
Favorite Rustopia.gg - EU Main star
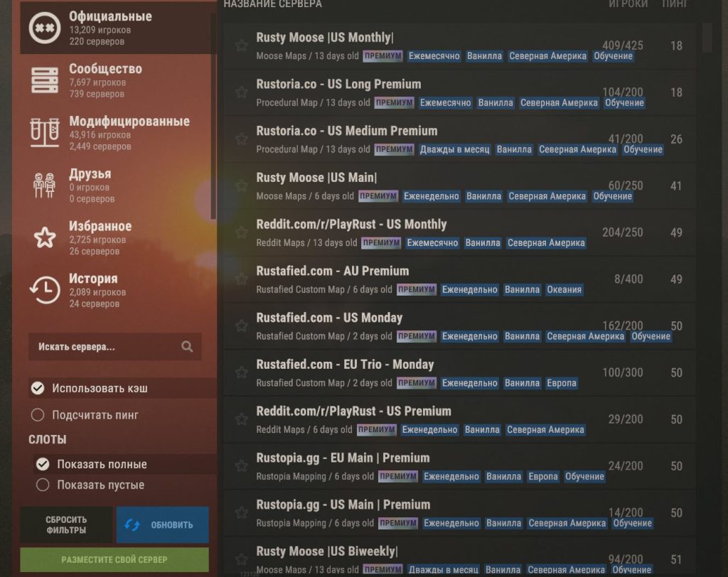[x=242, y=465]
